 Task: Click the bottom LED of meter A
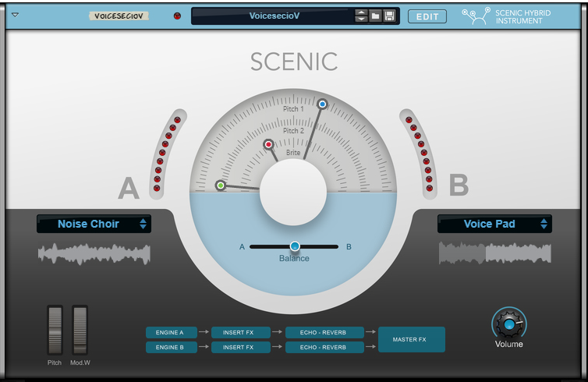tap(157, 188)
